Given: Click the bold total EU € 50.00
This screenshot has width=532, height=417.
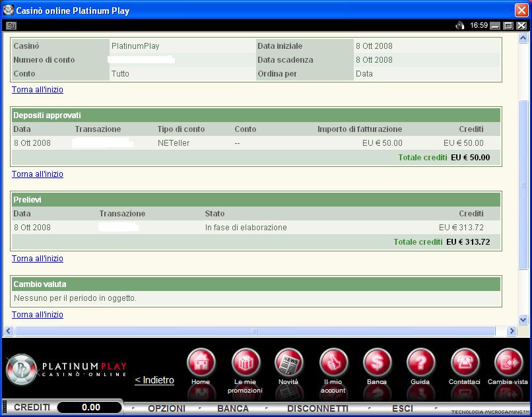Looking at the screenshot, I should tap(470, 158).
